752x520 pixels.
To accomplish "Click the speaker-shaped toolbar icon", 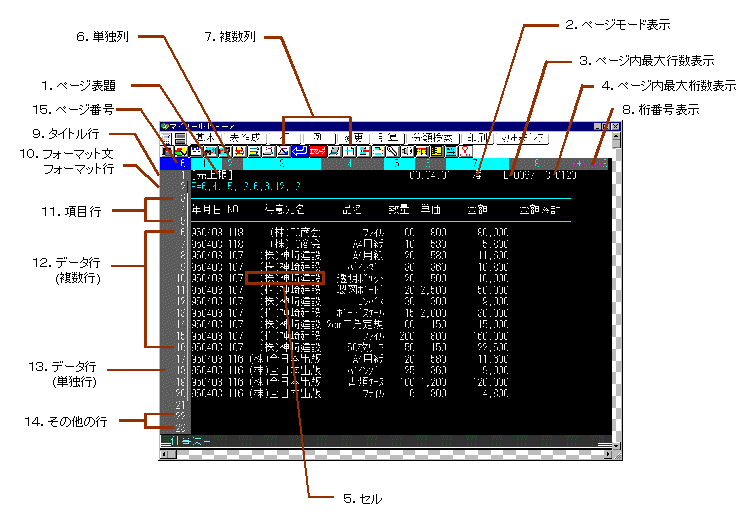I will coord(407,151).
